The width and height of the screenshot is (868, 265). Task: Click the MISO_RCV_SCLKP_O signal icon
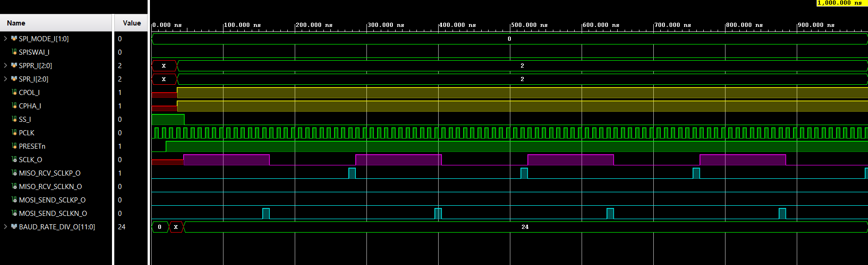[x=14, y=173]
